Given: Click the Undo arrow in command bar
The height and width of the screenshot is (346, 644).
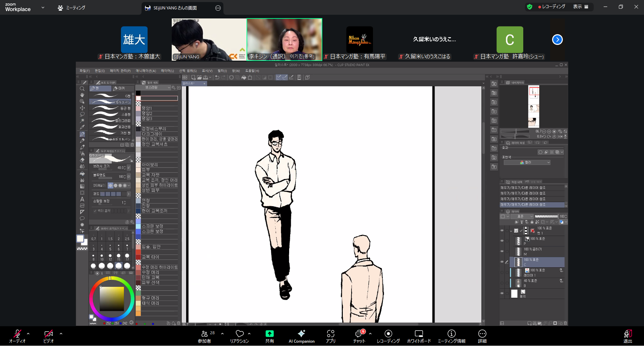Looking at the screenshot, I should point(217,77).
